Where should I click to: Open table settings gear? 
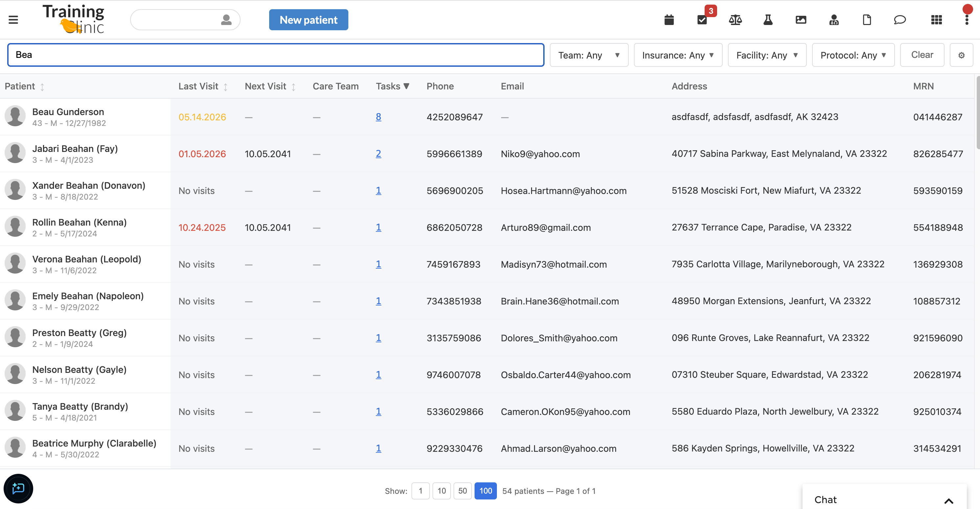coord(961,55)
